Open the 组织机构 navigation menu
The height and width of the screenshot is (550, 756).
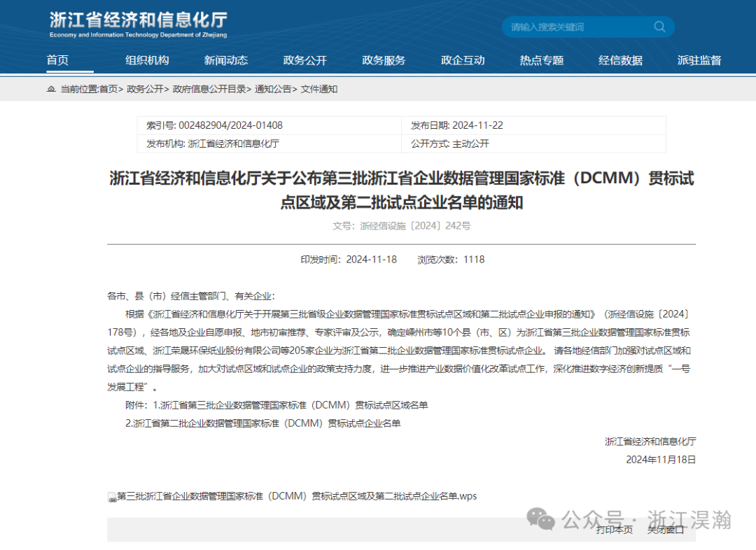[x=147, y=60]
